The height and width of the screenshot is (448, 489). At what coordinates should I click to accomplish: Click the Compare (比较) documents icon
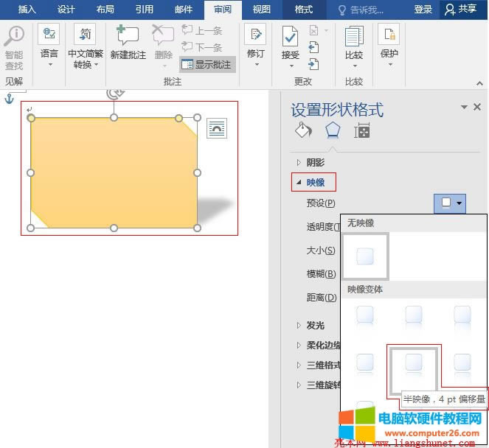[354, 37]
